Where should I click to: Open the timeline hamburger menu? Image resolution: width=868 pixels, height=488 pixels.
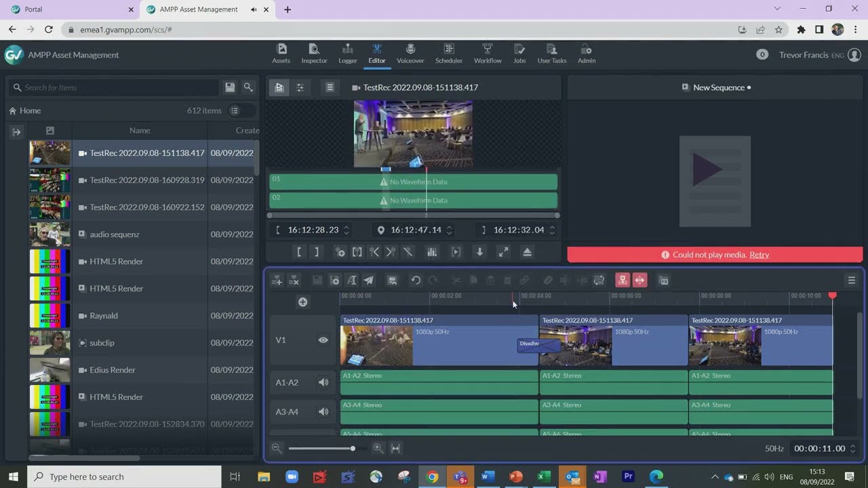tap(852, 280)
